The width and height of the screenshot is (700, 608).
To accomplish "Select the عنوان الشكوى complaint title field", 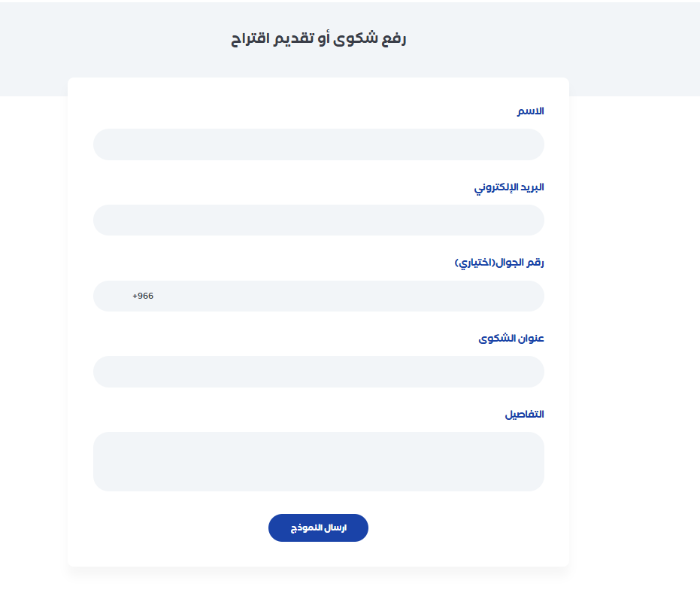I will 318,372.
